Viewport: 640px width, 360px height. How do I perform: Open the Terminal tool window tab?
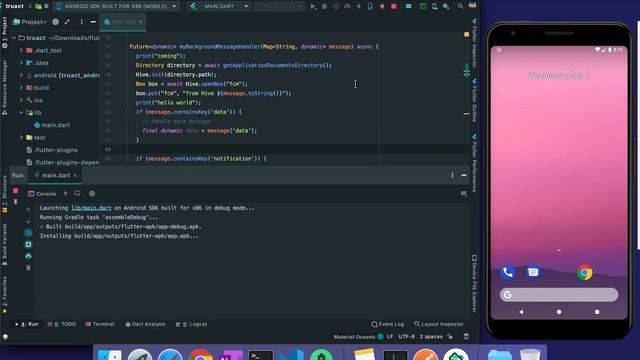pos(100,324)
